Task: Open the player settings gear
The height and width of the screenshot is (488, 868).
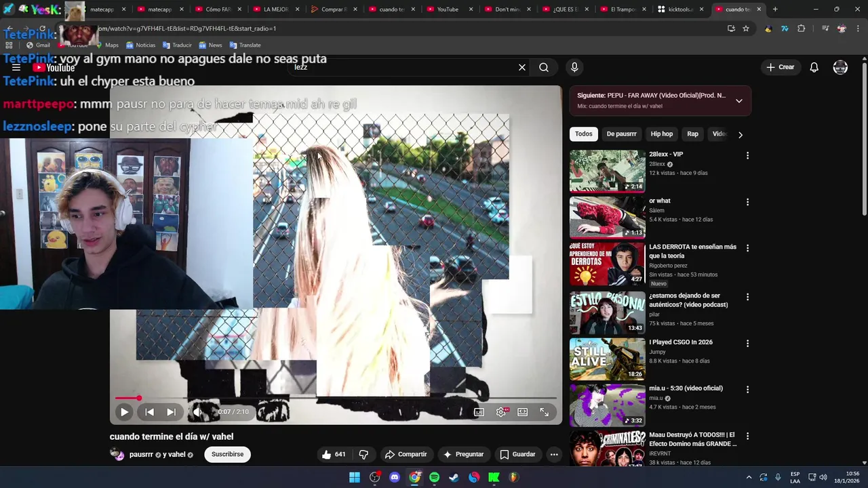Action: tap(501, 412)
